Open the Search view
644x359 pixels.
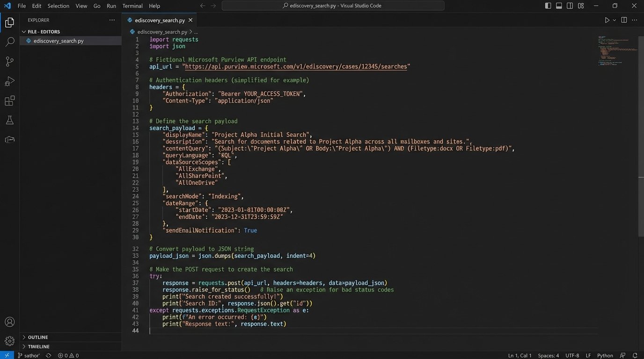pos(9,42)
